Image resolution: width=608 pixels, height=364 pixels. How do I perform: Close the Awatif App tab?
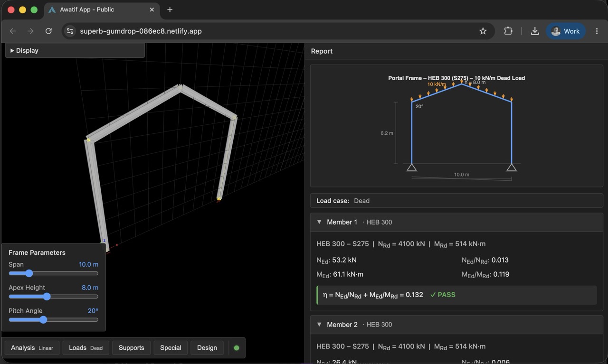click(x=152, y=9)
